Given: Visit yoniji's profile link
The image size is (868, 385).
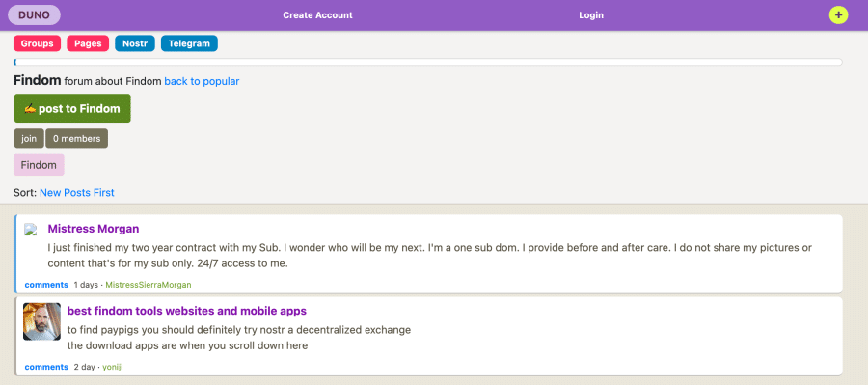Looking at the screenshot, I should pyautogui.click(x=113, y=367).
